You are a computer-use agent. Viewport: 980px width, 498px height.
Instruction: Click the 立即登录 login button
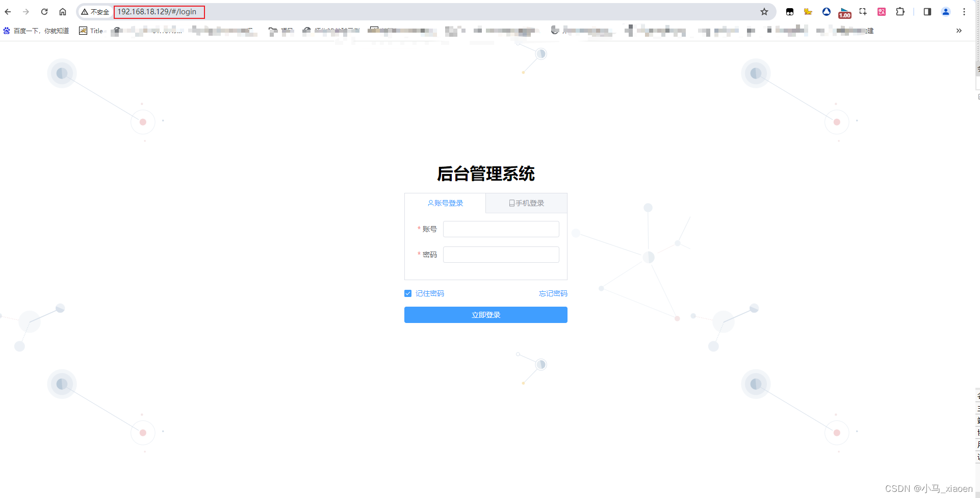point(485,314)
